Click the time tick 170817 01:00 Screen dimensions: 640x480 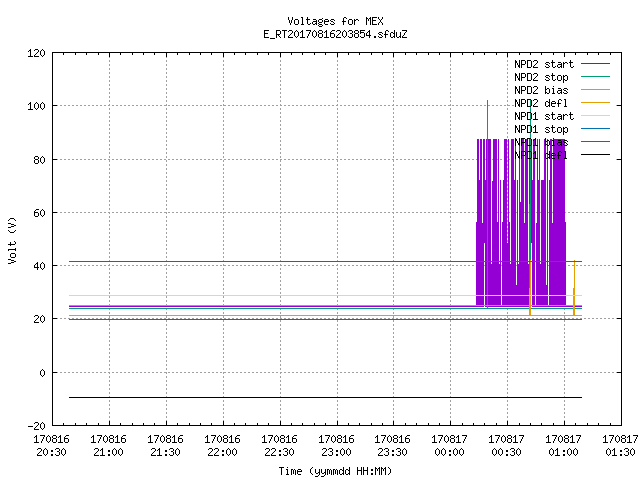pyautogui.click(x=563, y=446)
